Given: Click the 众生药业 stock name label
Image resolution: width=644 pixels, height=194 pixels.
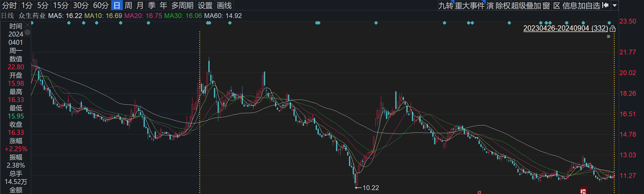Looking at the screenshot, I should click(32, 16).
